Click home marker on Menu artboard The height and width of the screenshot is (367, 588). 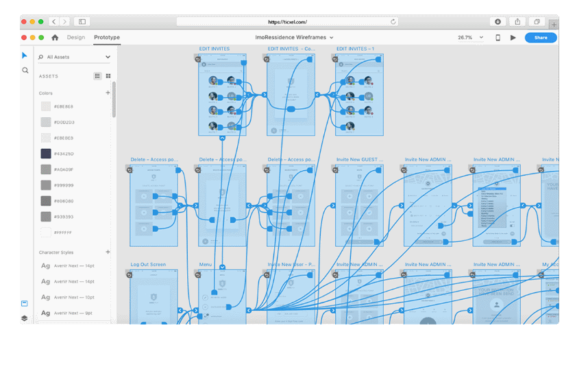click(x=197, y=275)
